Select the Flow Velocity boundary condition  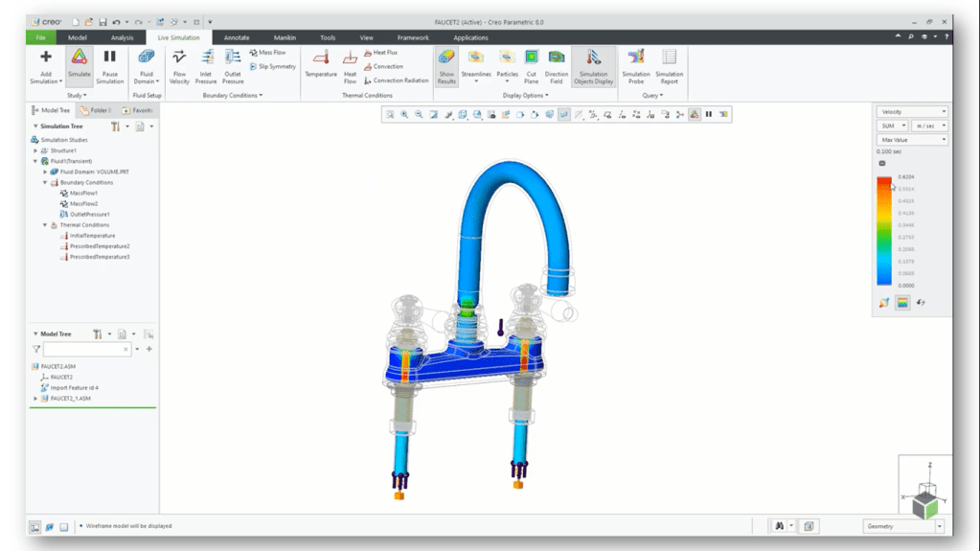point(179,58)
